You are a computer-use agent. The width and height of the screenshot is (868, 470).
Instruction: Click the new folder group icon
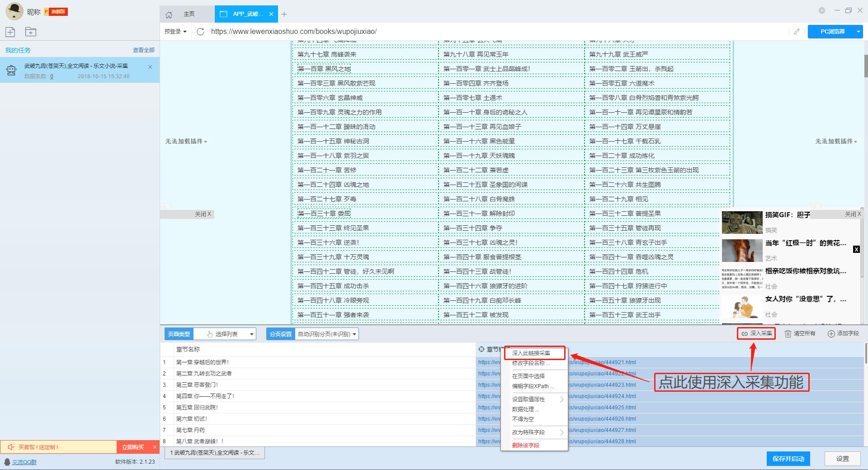[x=31, y=32]
